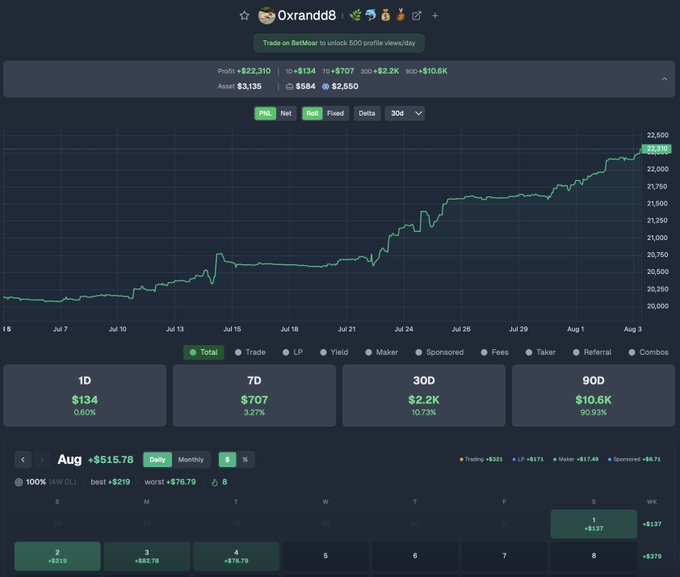This screenshot has height=577, width=680.
Task: Click the plus icon next to username
Action: [435, 16]
